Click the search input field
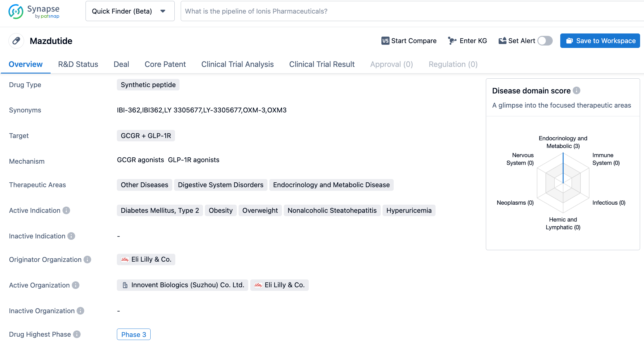 click(x=408, y=11)
